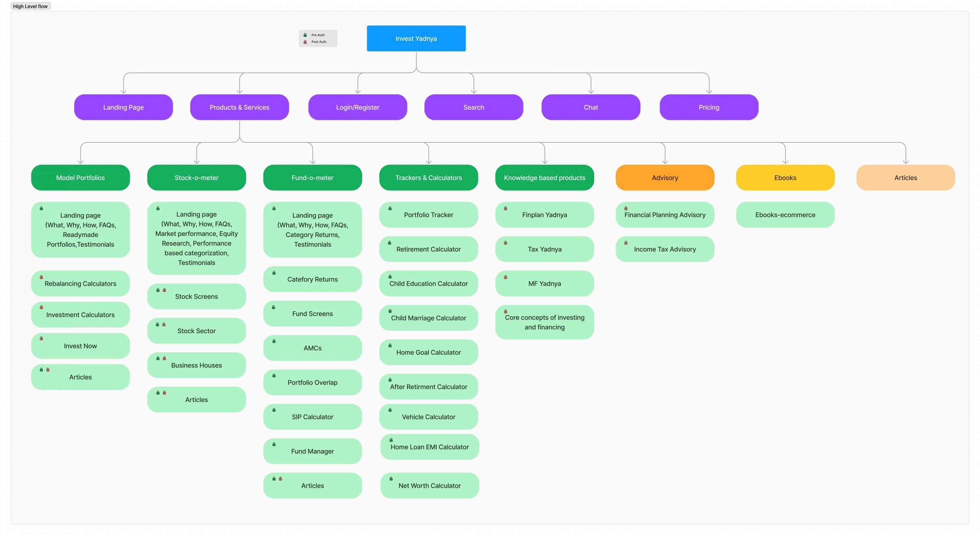980x535 pixels.
Task: Select the Products & Services node
Action: [239, 107]
